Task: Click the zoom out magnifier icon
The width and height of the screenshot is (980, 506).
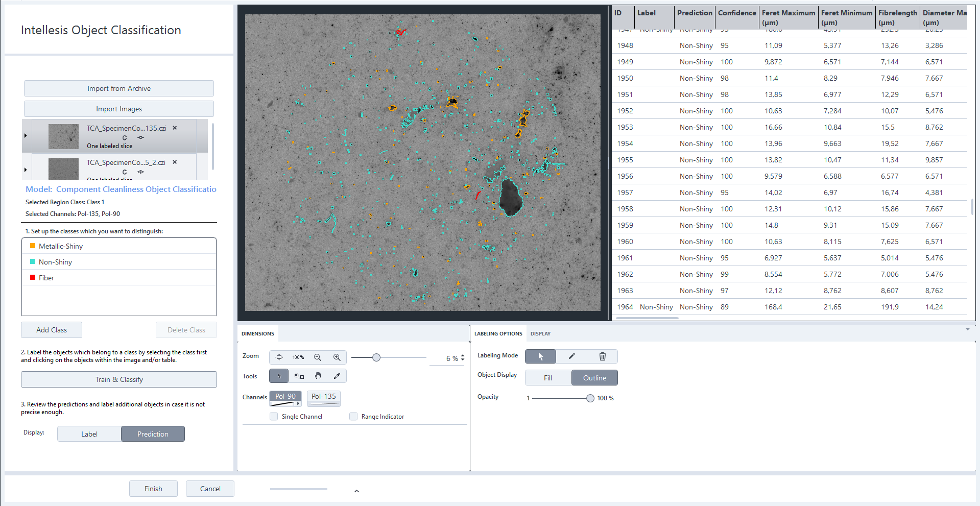Action: click(x=318, y=357)
